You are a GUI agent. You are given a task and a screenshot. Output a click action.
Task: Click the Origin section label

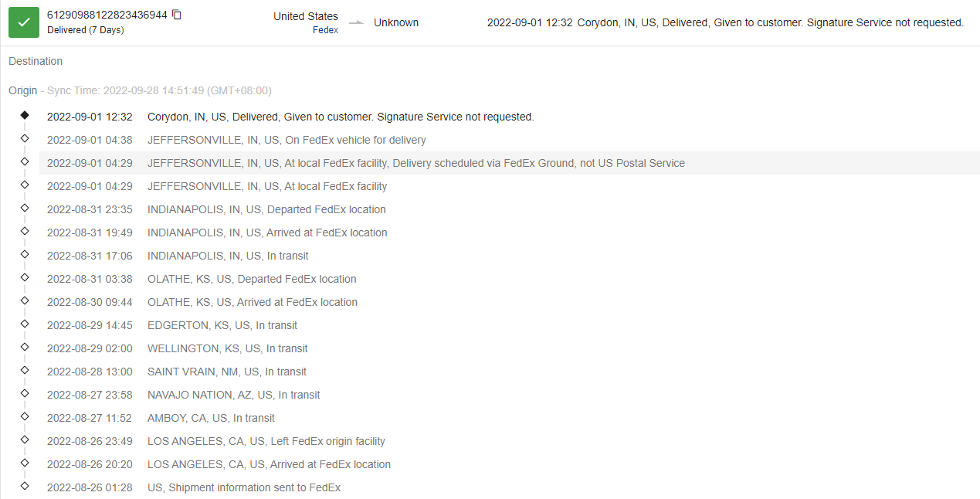tap(22, 90)
